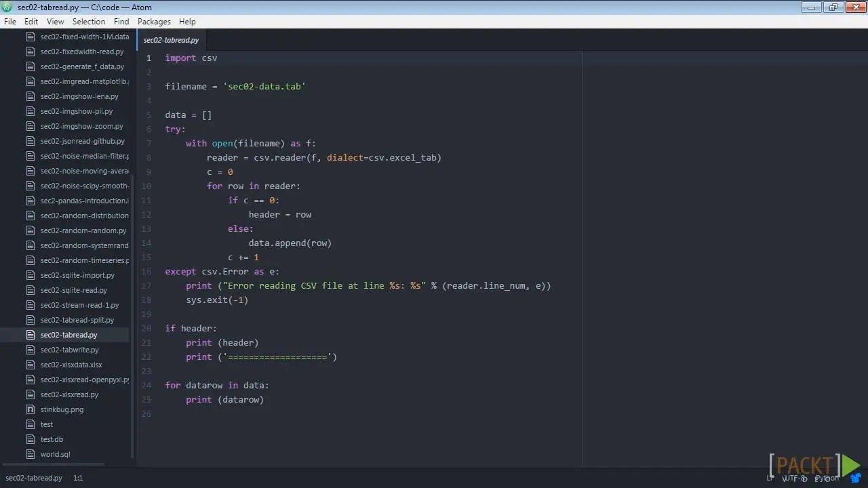Viewport: 868px width, 488px height.
Task: Click the file icon beside sec02-sqlite-import.py
Action: tap(30, 275)
